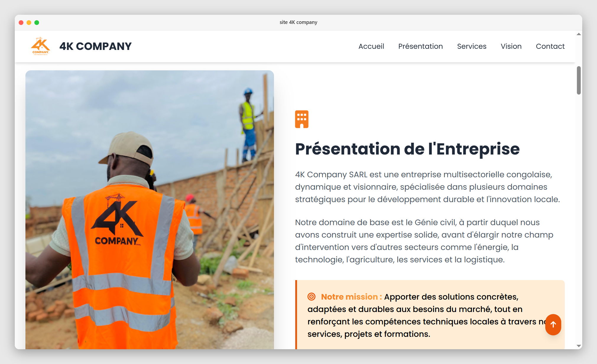Click the orange building icon above the heading
This screenshot has width=597, height=364.
[x=302, y=119]
